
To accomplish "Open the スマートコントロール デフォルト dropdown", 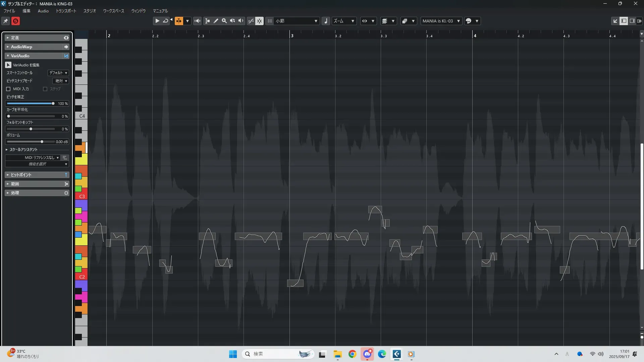I will tap(58, 73).
